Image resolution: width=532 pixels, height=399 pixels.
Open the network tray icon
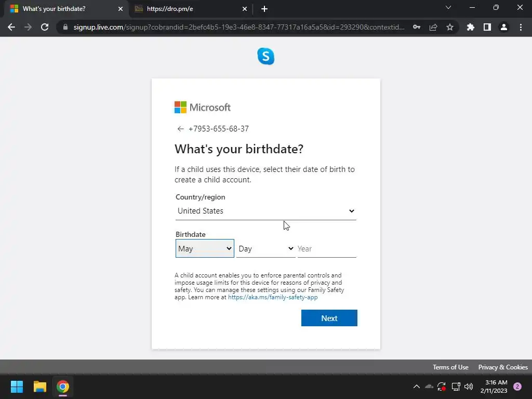[456, 387]
